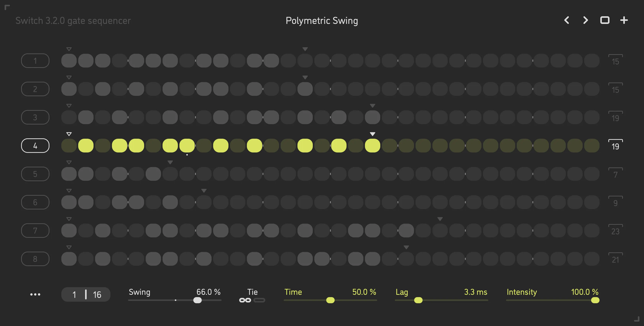Toggle the first step of lane 4

[x=69, y=146]
